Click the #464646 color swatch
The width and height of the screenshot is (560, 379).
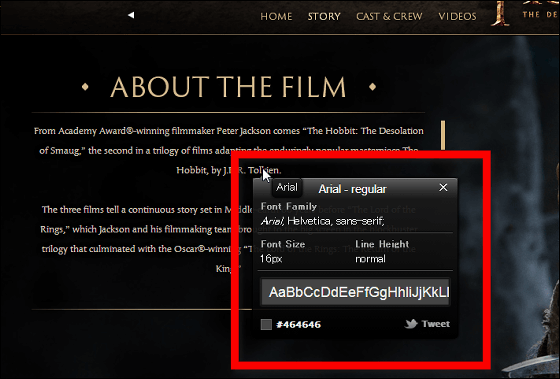coord(266,324)
